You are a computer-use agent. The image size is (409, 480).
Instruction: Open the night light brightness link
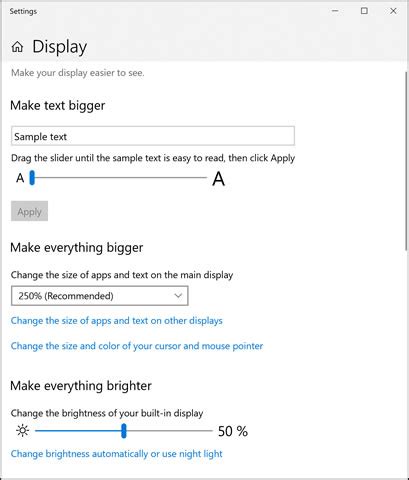pyautogui.click(x=117, y=454)
